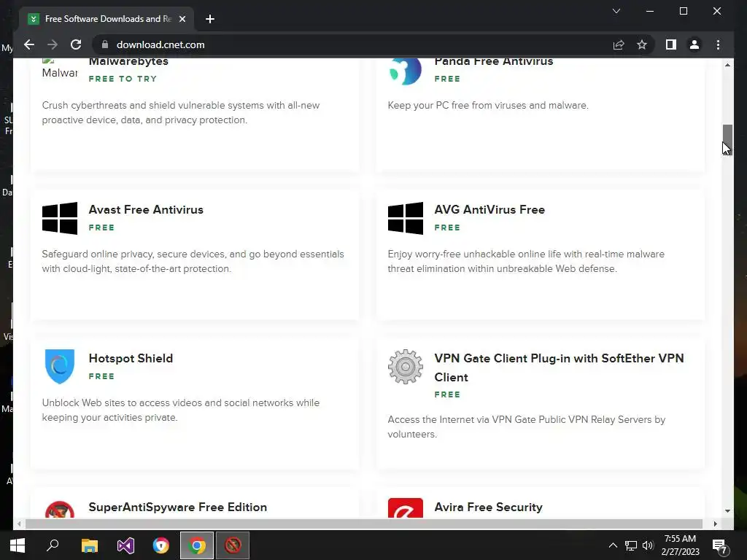Click the SuperAntiSpyware logo icon
Image resolution: width=747 pixels, height=560 pixels.
tap(60, 510)
